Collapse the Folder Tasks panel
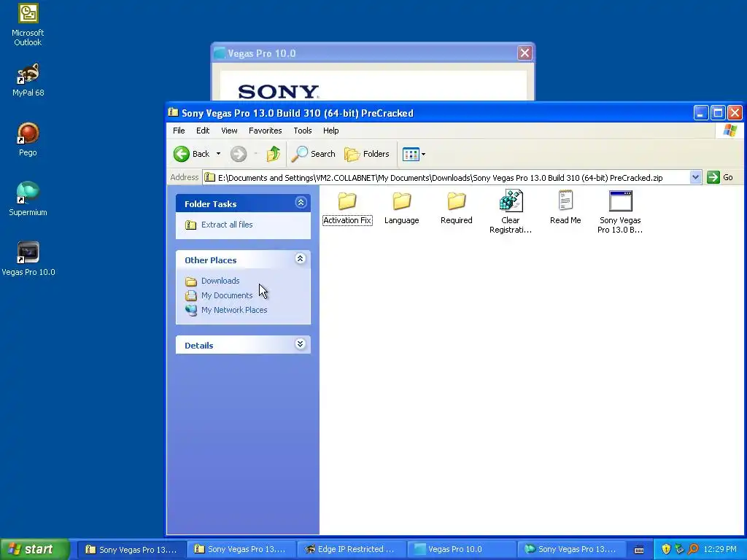The image size is (747, 560). click(x=301, y=203)
